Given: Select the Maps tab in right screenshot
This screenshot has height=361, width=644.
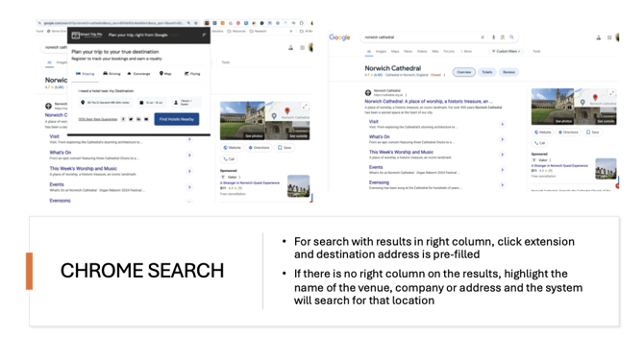Looking at the screenshot, I should tap(395, 51).
